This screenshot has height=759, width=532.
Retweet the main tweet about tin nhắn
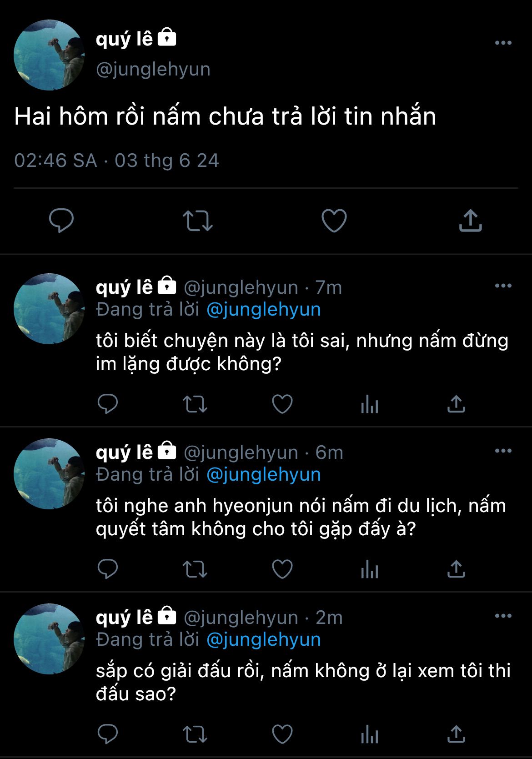point(197,221)
